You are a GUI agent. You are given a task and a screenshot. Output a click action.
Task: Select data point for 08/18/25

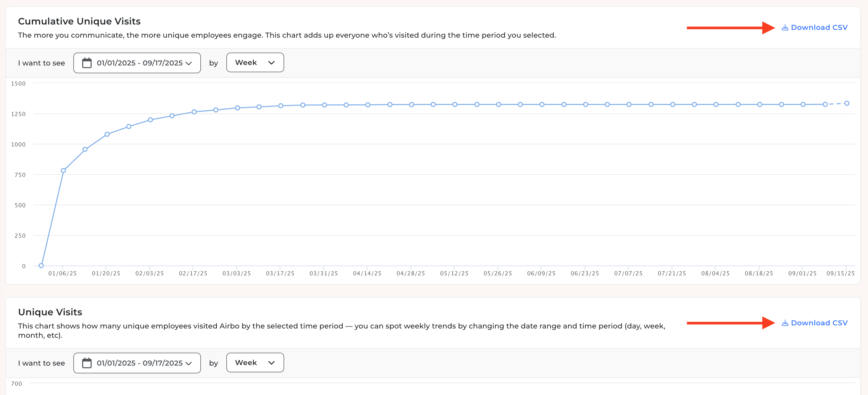760,105
